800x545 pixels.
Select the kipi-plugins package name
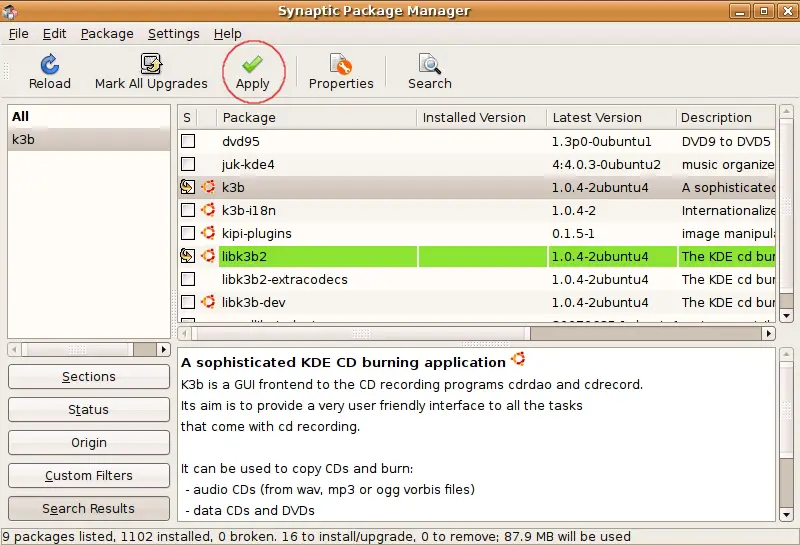pos(257,233)
